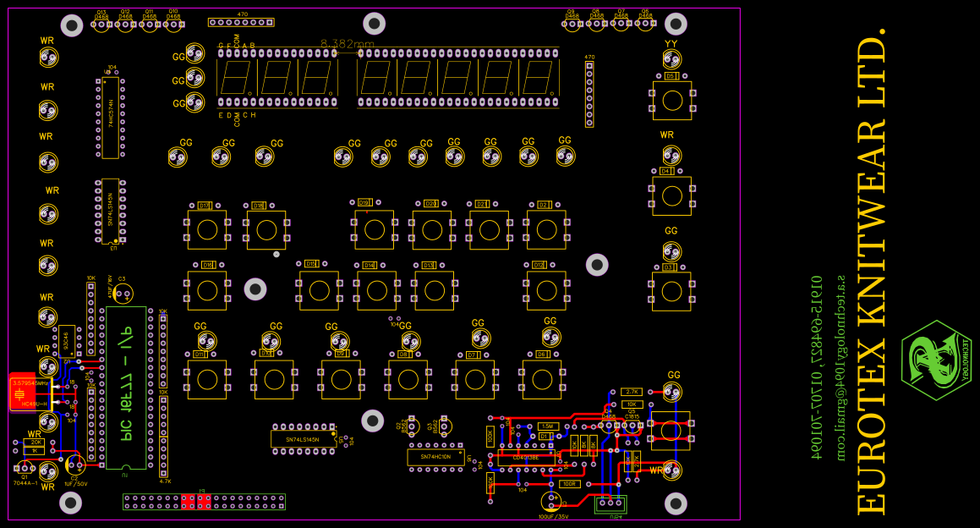Select capacitor C3 47UF/16V
The image size is (980, 528).
tap(123, 294)
